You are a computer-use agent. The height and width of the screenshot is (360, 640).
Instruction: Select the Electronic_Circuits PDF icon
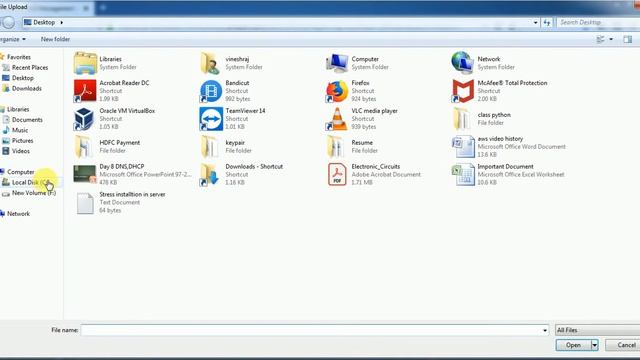pos(337,174)
